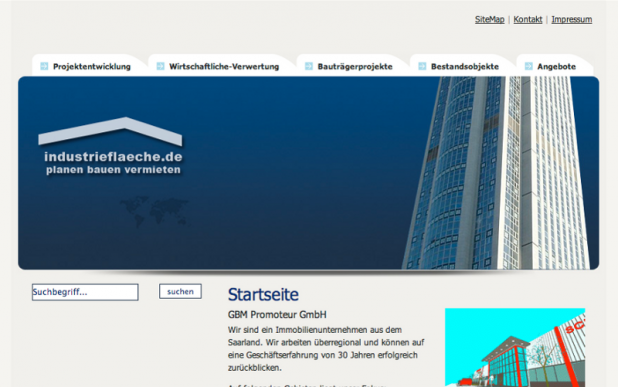
Task: Open the Impressum link
Action: click(x=571, y=19)
